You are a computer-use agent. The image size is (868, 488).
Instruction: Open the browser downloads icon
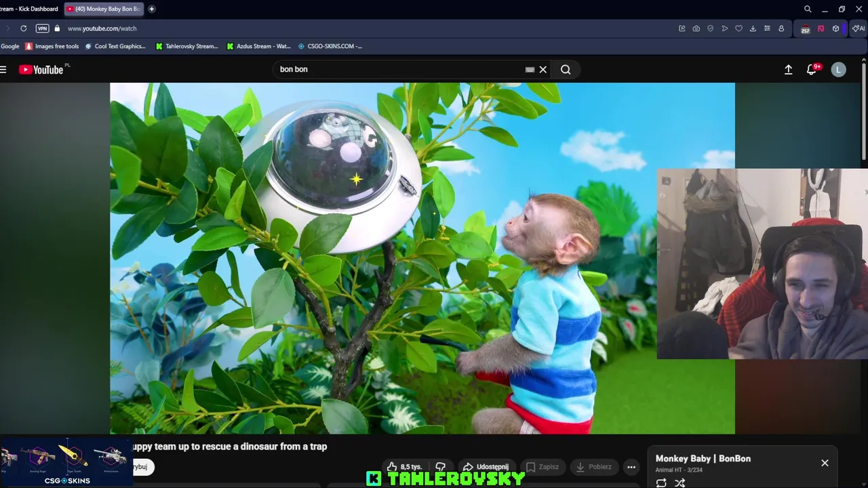click(753, 28)
